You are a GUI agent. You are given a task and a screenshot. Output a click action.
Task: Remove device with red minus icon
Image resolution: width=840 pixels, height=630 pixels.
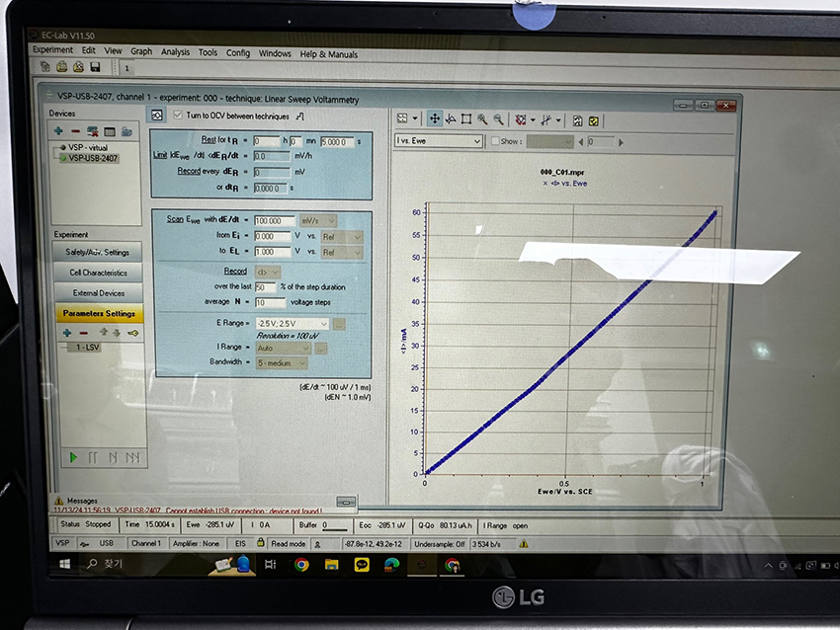coord(75,131)
